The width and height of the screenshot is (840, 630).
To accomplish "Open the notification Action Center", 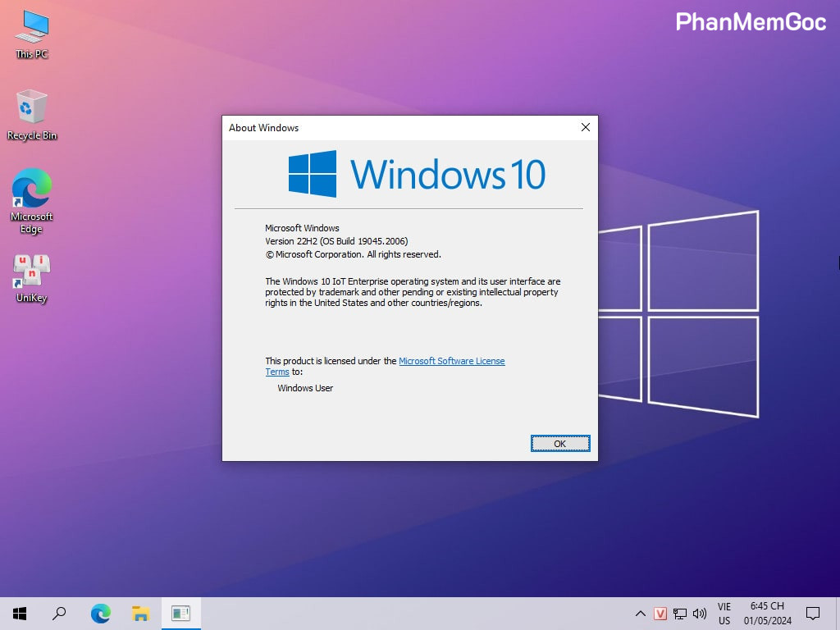I will click(813, 614).
